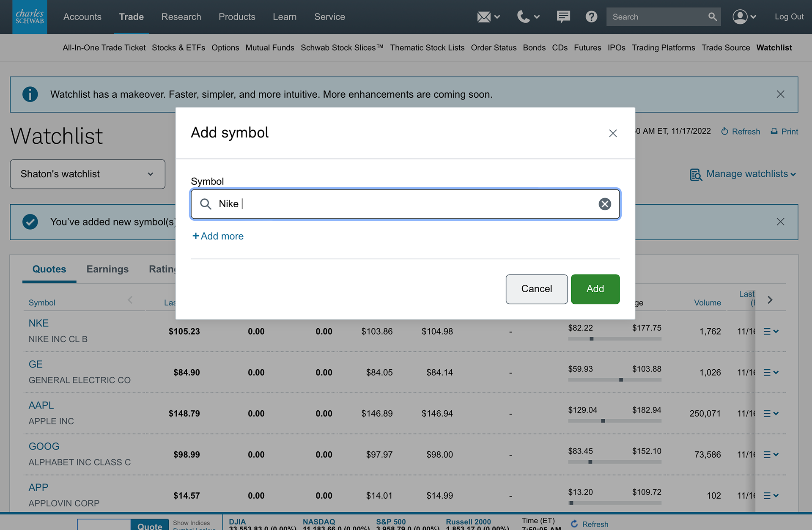Open Thematic Stock Lists
Viewport: 812px width, 530px height.
tap(427, 48)
